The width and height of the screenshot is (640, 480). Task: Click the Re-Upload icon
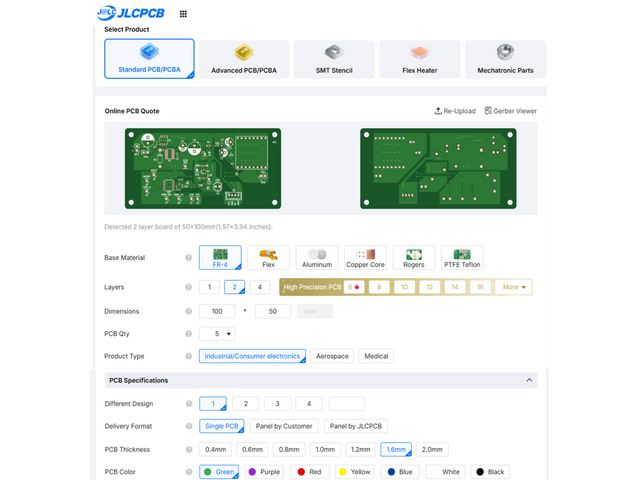click(438, 111)
